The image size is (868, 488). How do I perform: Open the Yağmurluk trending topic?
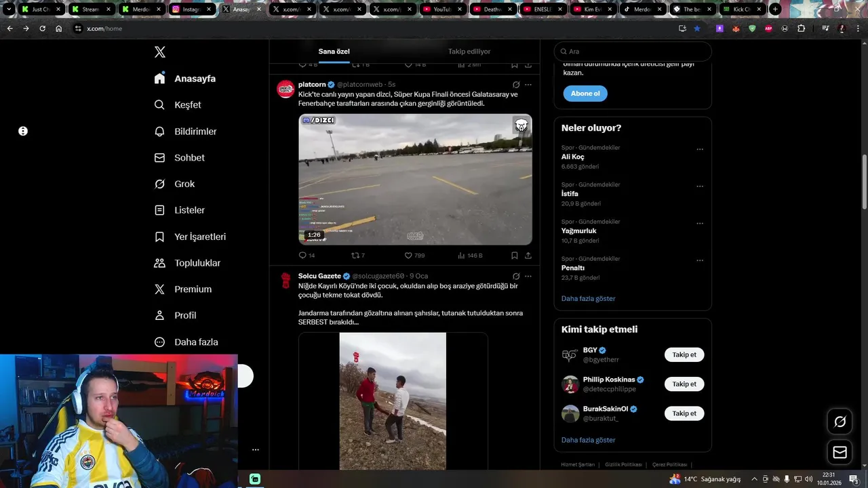click(x=579, y=231)
